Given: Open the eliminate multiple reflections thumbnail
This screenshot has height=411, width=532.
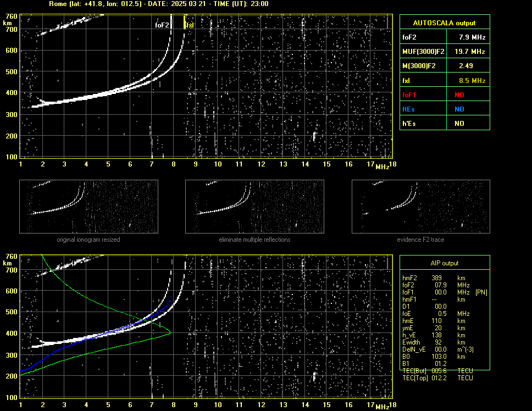Looking at the screenshot, I should 254,207.
